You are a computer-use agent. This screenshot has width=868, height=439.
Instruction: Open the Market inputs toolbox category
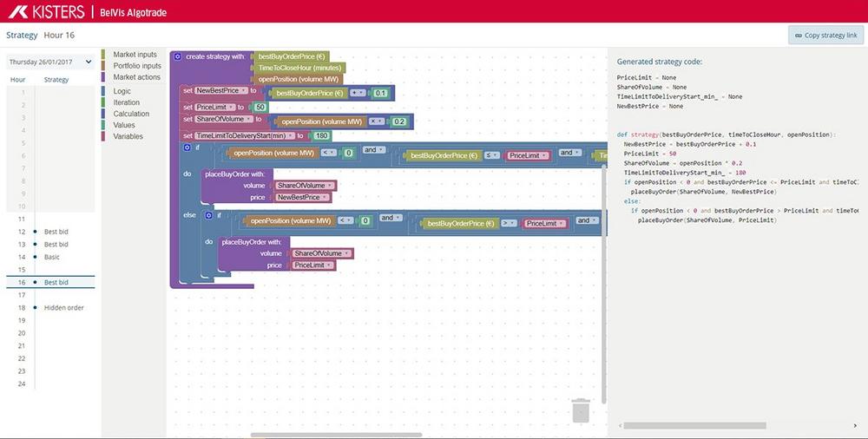pyautogui.click(x=135, y=55)
